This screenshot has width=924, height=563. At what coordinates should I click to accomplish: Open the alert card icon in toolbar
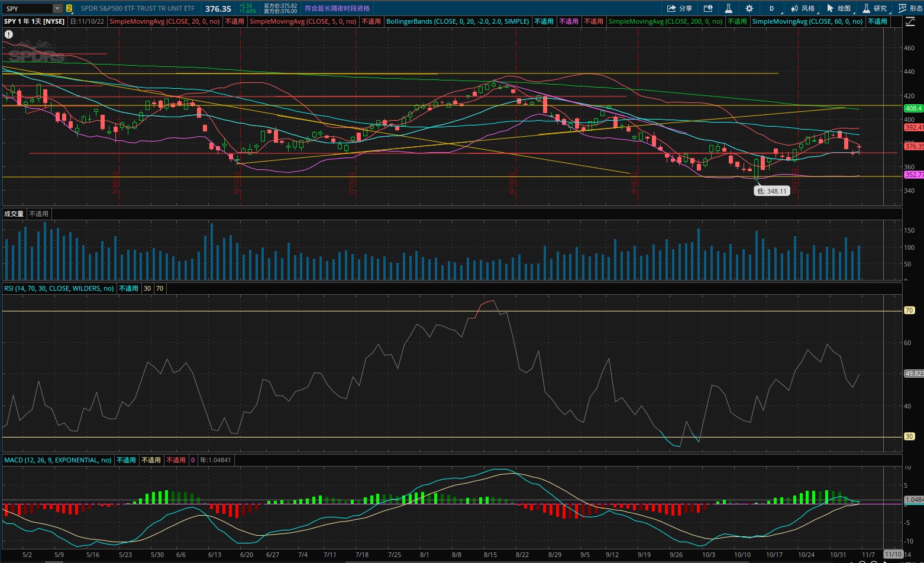tap(707, 8)
